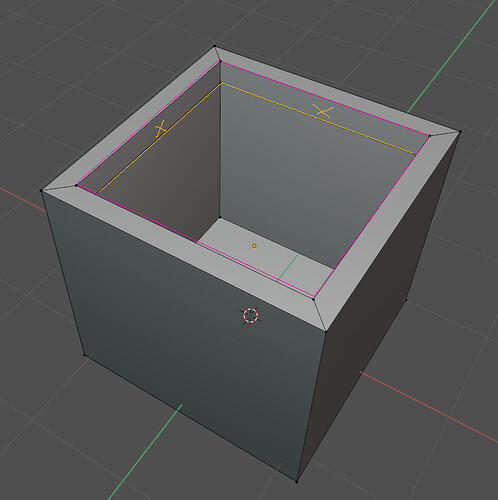
Task: Click the orange object origin dot
Action: pyautogui.click(x=254, y=246)
